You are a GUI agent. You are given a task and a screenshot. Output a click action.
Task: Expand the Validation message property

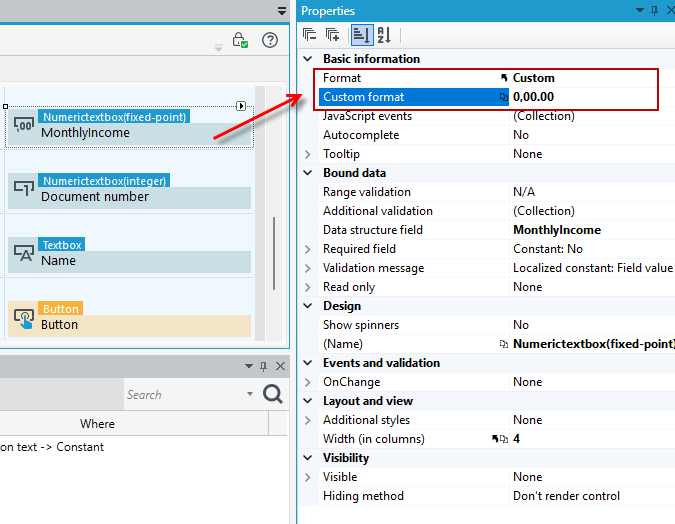(308, 268)
